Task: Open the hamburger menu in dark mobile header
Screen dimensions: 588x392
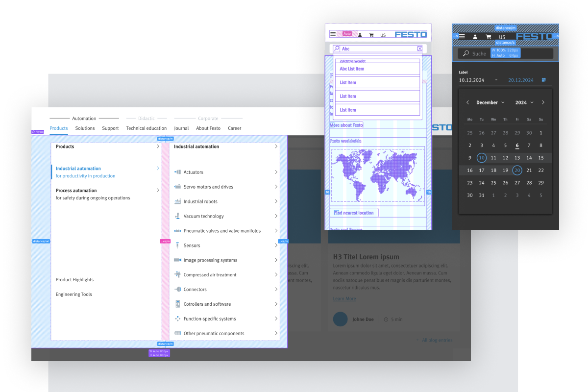Action: point(462,37)
